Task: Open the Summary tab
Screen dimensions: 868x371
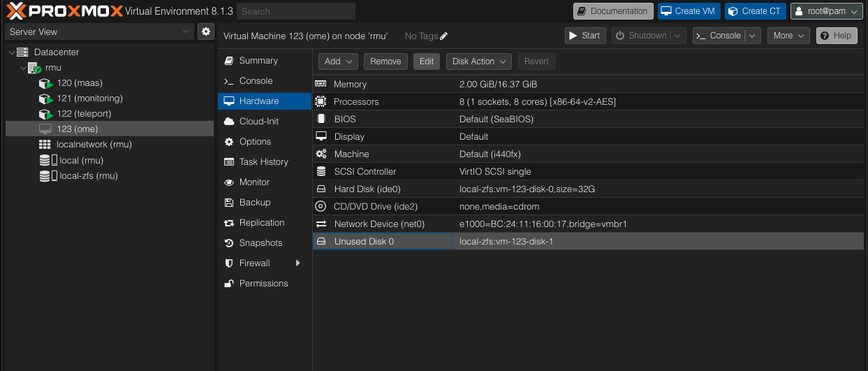Action: tap(264, 61)
